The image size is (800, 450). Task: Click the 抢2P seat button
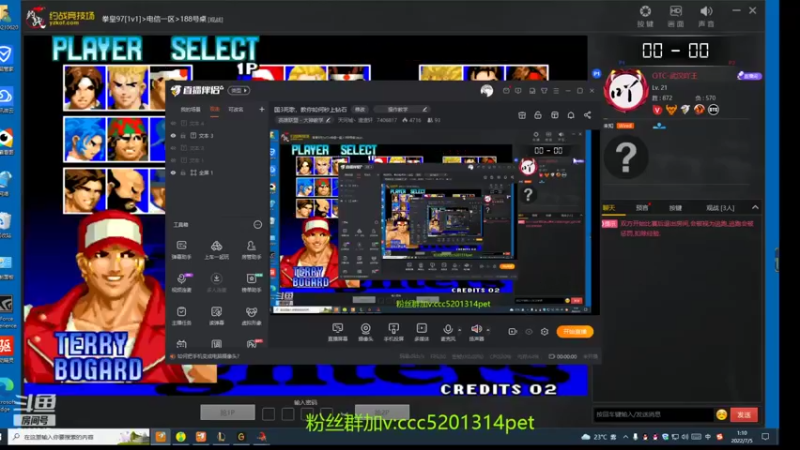(x=382, y=412)
